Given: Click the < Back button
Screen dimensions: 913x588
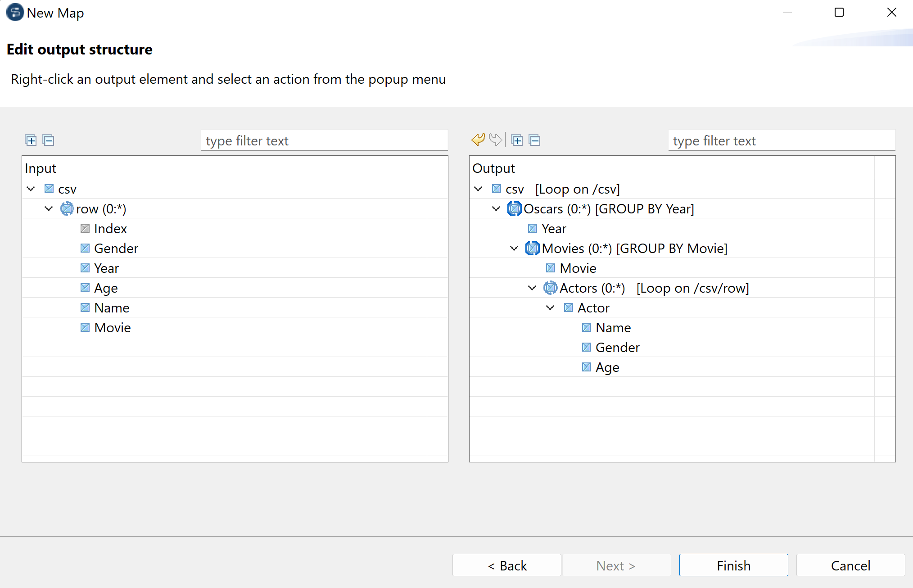Looking at the screenshot, I should tap(506, 565).
